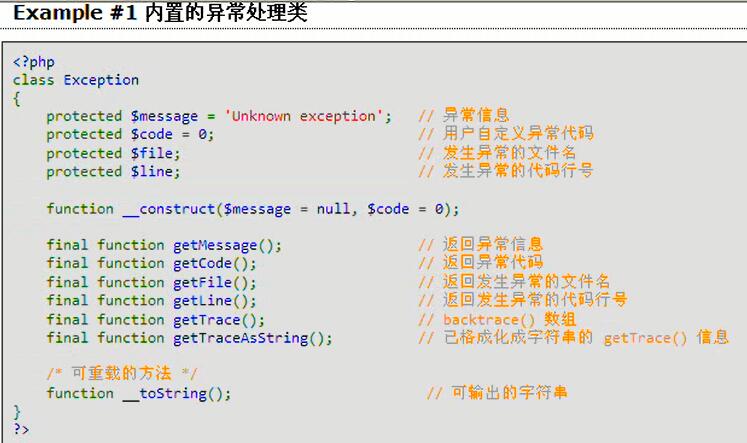Click the heading 'Example #1 内置的异常处理类'
Image resolution: width=747 pixels, height=443 pixels.
tap(161, 12)
